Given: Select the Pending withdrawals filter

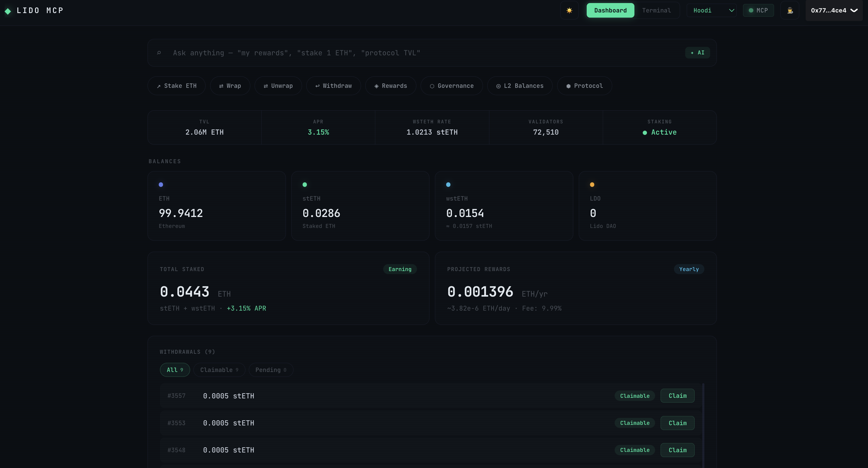Looking at the screenshot, I should click(271, 370).
